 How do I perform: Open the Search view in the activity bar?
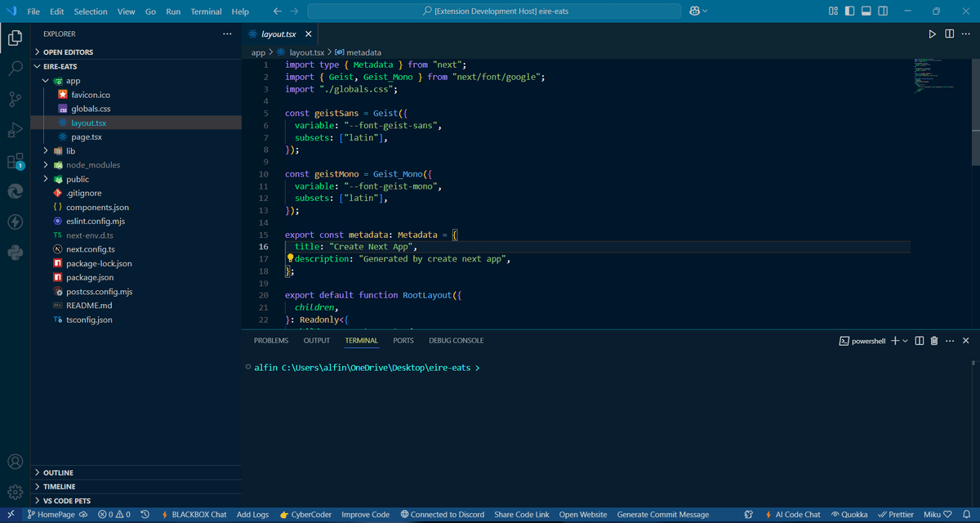pos(15,69)
